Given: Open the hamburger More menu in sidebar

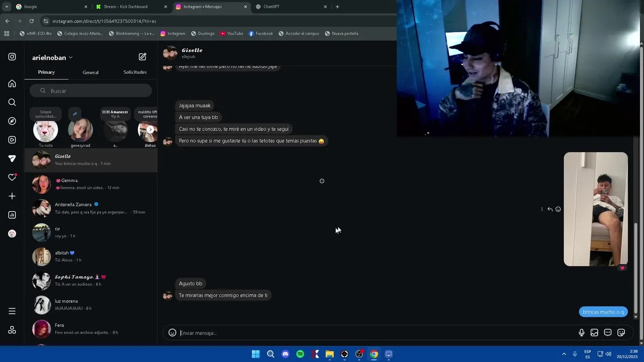Looking at the screenshot, I should [x=12, y=311].
